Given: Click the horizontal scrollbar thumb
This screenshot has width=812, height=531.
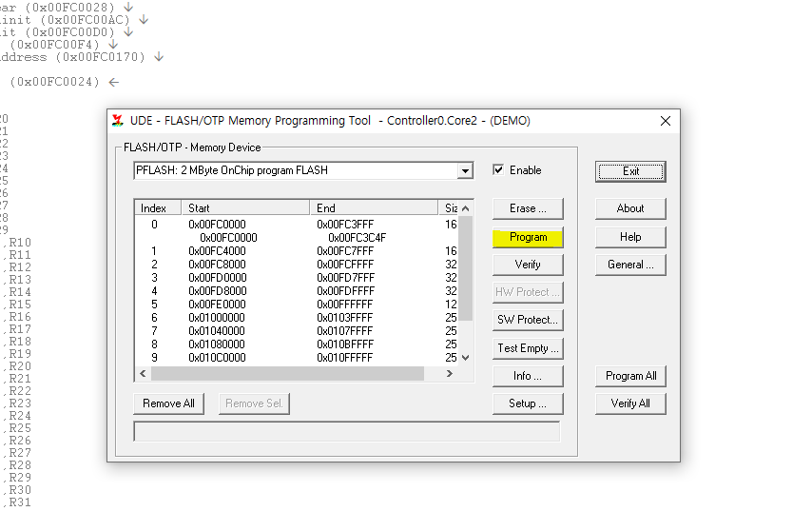Looking at the screenshot, I should click(x=287, y=374).
